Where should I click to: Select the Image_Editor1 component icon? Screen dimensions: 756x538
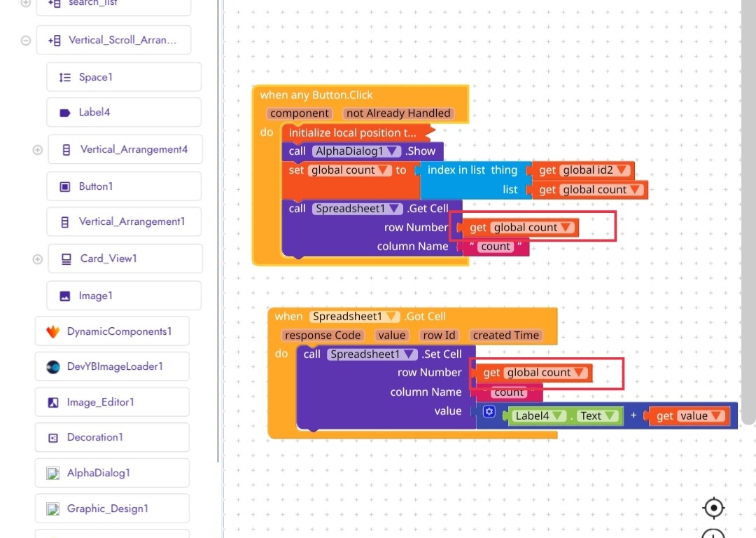53,402
